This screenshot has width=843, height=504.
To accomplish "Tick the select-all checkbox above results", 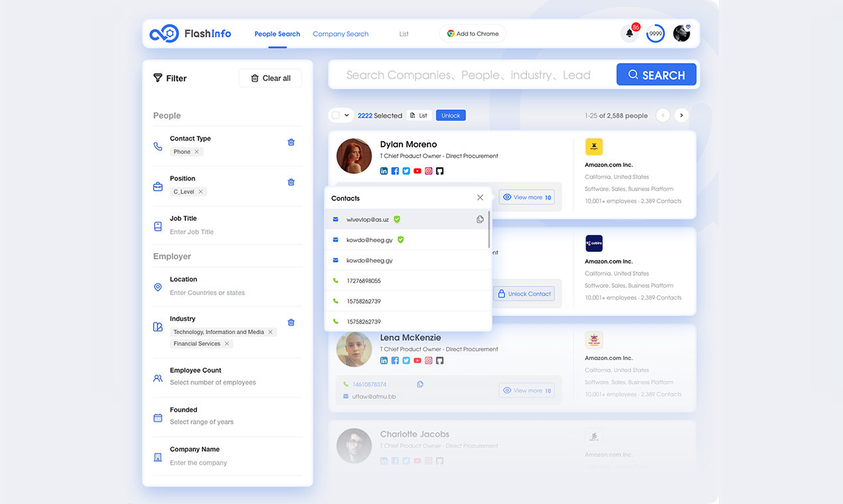I will pyautogui.click(x=336, y=115).
